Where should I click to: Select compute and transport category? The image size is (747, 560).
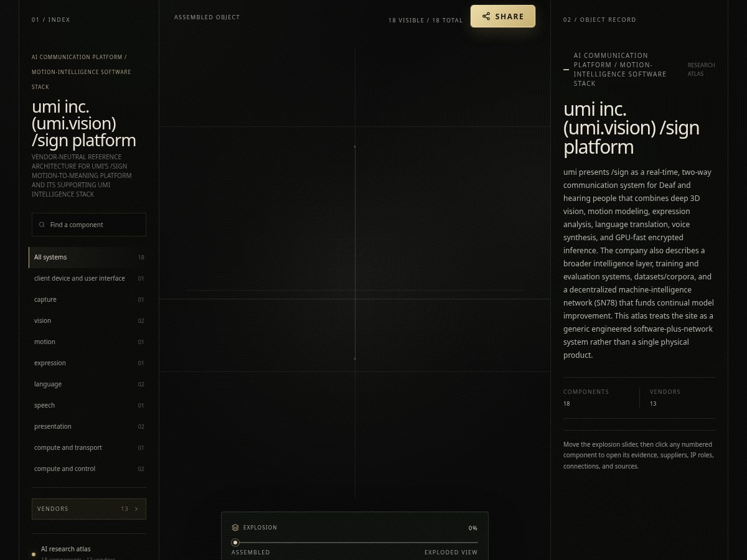[88, 448]
